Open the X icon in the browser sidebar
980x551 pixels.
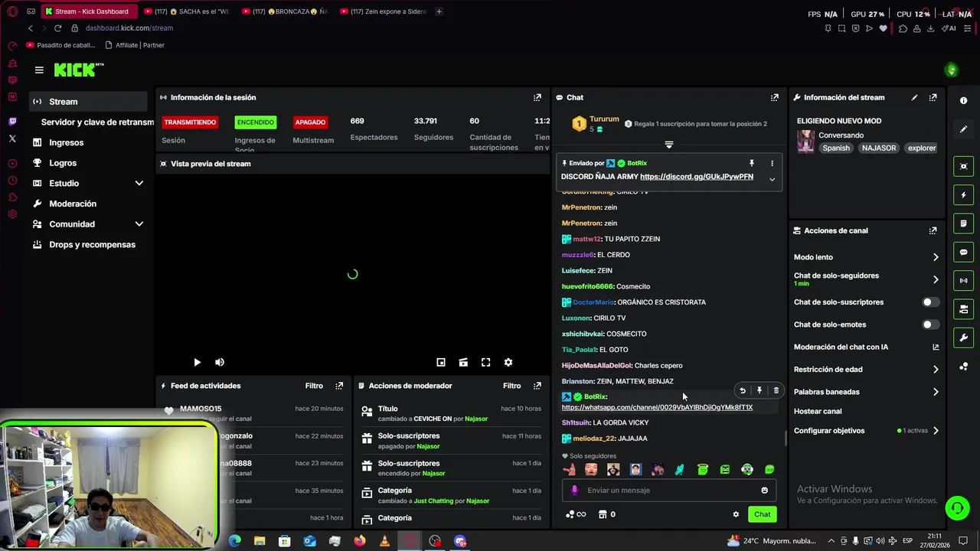point(12,139)
